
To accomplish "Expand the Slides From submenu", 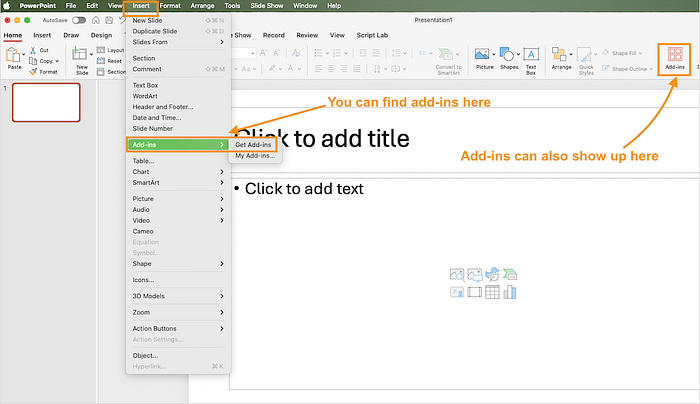I will pyautogui.click(x=221, y=42).
